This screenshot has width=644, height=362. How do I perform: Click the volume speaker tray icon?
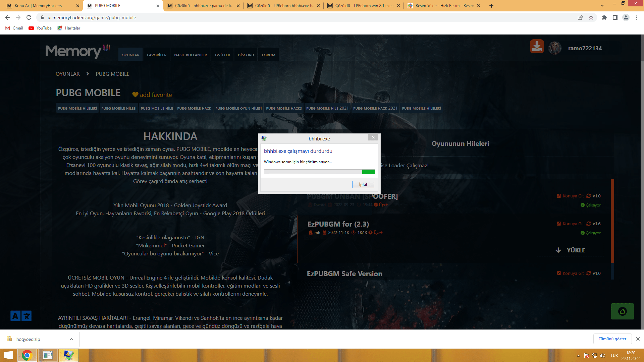pyautogui.click(x=603, y=356)
